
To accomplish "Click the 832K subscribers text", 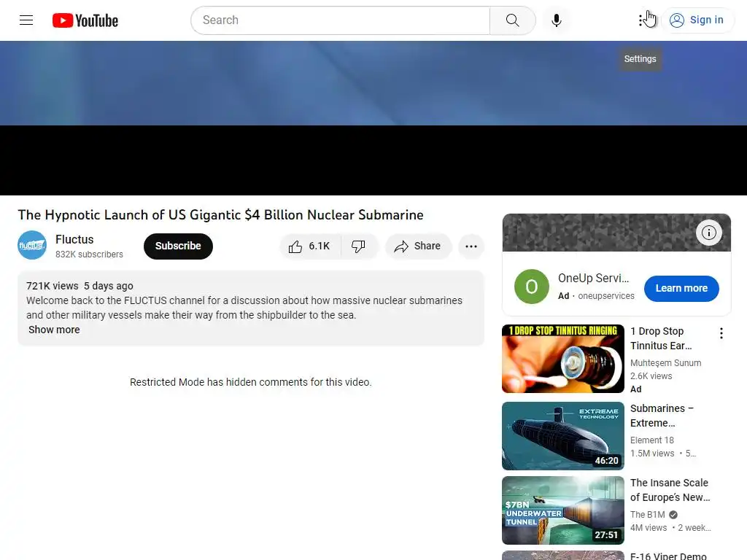I will [89, 254].
